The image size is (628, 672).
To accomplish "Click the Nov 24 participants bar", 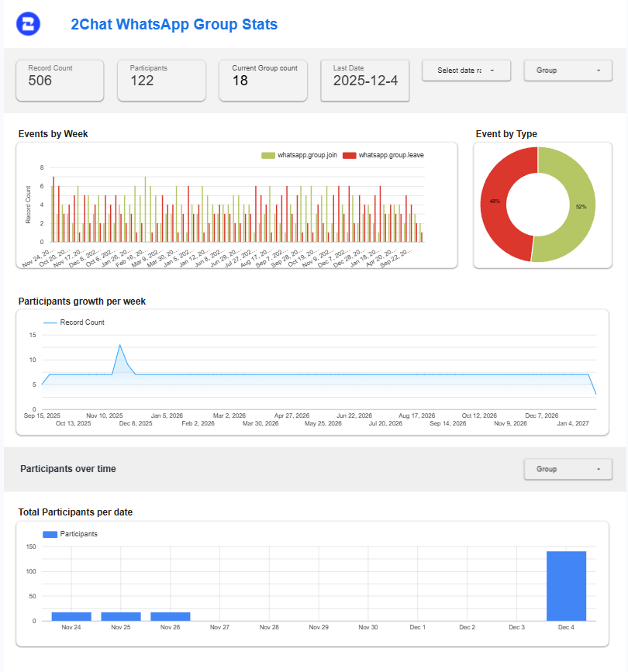I will (71, 616).
